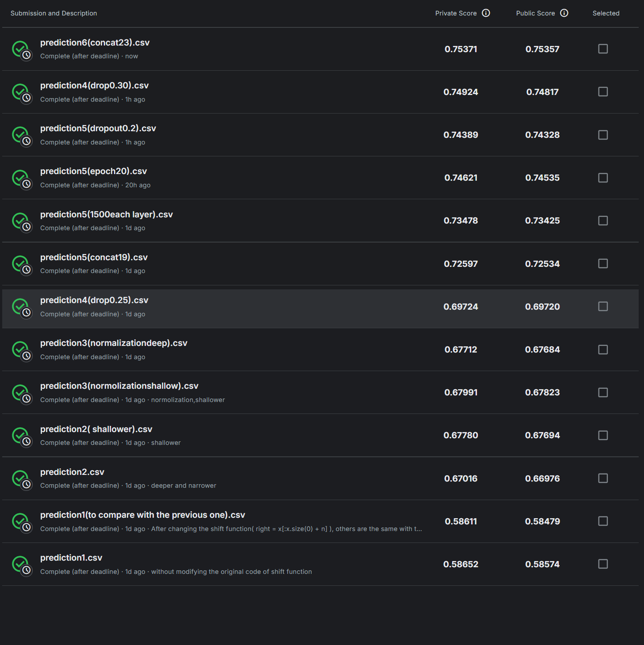Image resolution: width=644 pixels, height=645 pixels.
Task: Click the Selected column header
Action: pyautogui.click(x=606, y=13)
